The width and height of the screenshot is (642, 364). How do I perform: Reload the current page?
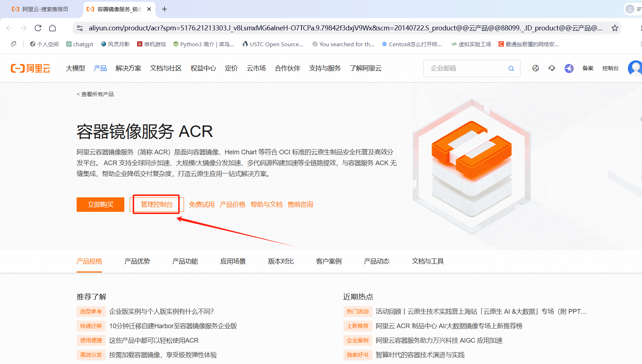(38, 28)
